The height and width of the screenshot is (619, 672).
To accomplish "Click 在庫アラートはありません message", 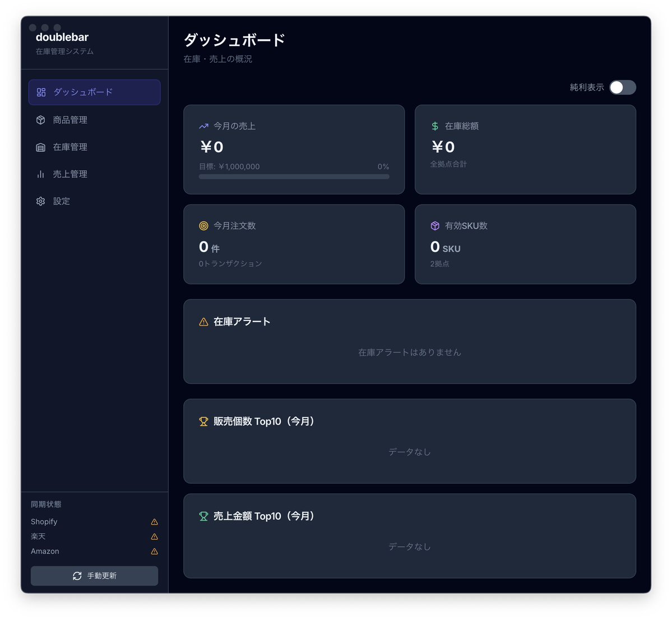I will point(410,352).
